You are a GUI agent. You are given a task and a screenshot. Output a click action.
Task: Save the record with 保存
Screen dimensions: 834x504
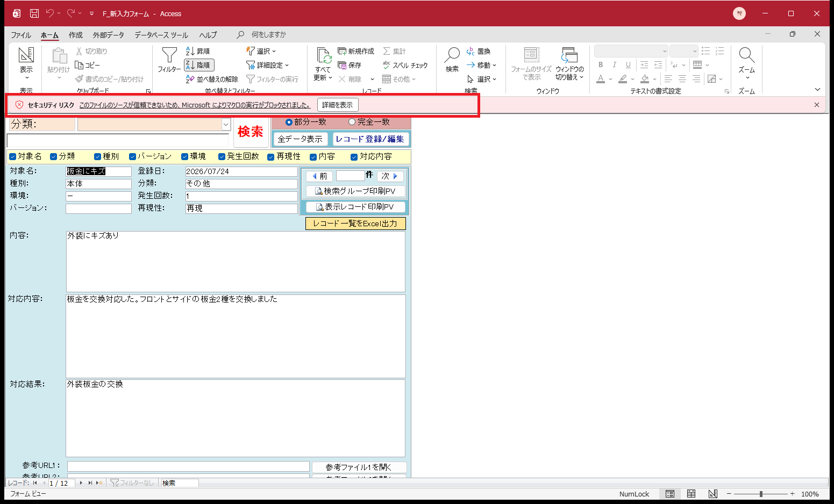pyautogui.click(x=350, y=65)
